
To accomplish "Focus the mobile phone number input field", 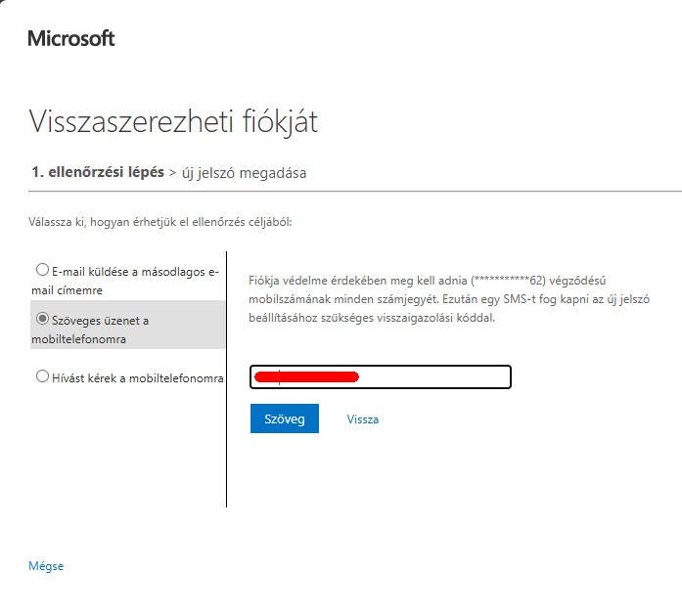I will tap(381, 376).
